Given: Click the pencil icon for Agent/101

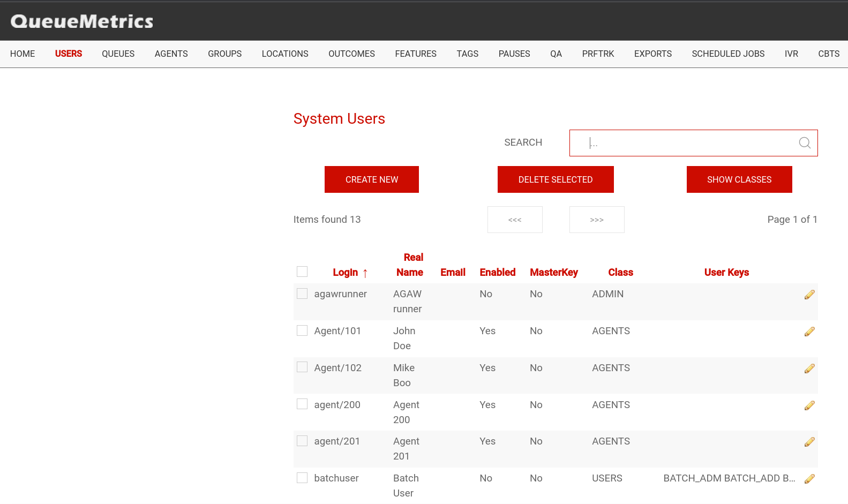Looking at the screenshot, I should (x=809, y=332).
